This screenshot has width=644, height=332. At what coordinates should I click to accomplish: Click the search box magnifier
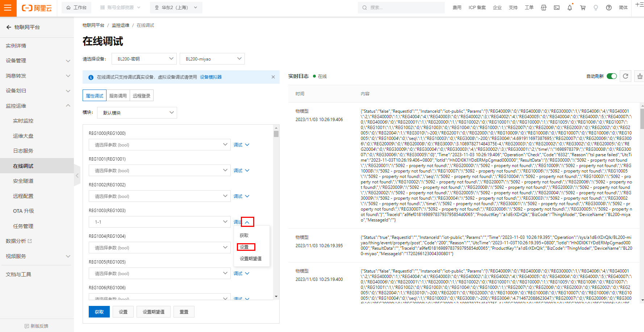(x=364, y=8)
